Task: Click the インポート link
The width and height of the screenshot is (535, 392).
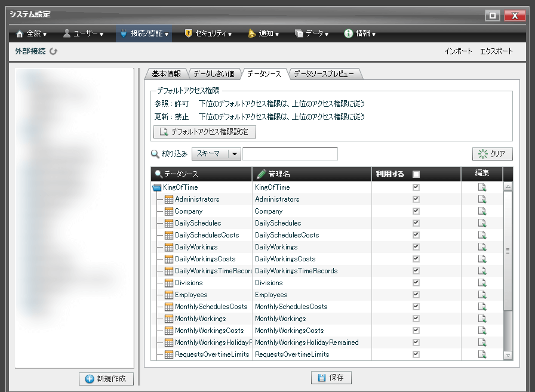Action: [x=458, y=51]
